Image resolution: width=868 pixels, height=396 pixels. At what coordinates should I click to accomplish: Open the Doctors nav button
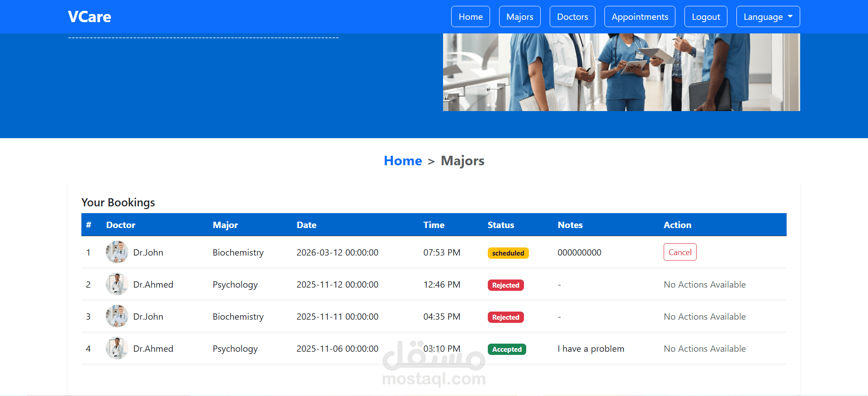coord(572,17)
